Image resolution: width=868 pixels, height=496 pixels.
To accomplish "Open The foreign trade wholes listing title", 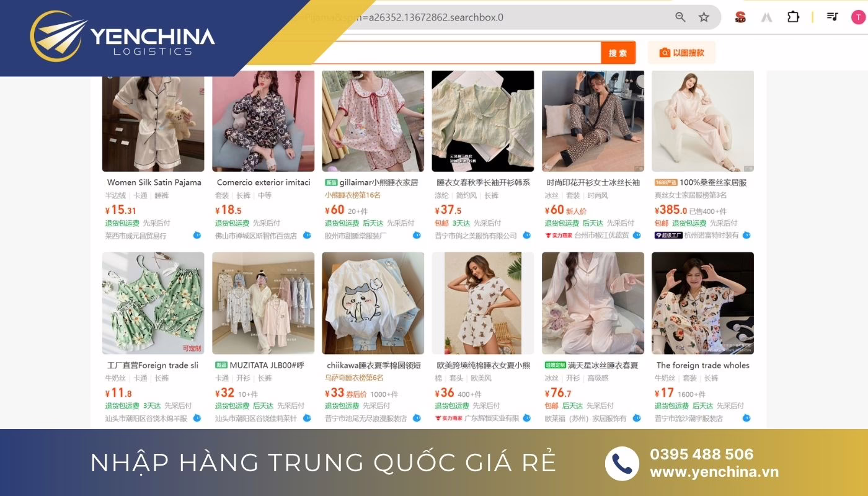I will [702, 365].
